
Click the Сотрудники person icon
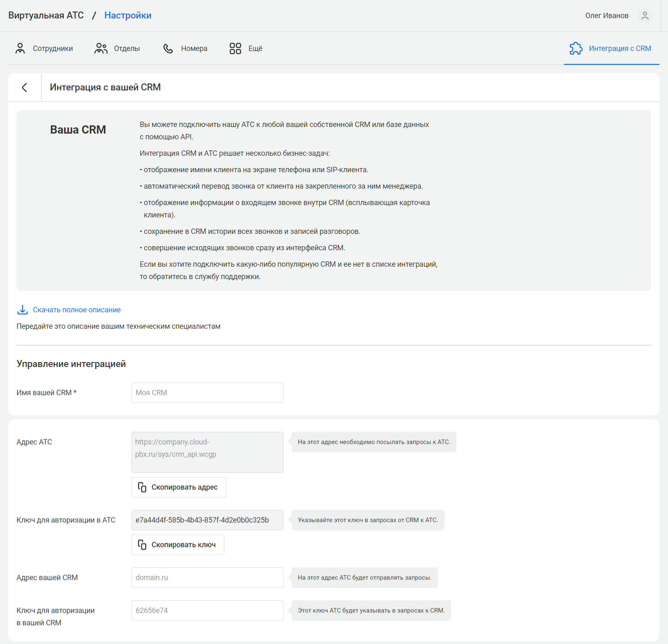(20, 48)
